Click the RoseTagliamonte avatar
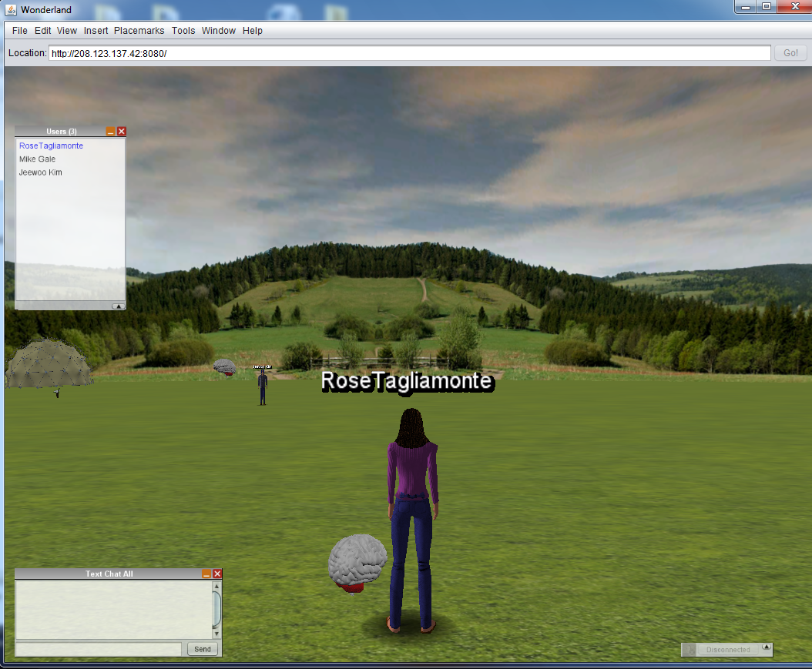The image size is (812, 669). point(413,520)
